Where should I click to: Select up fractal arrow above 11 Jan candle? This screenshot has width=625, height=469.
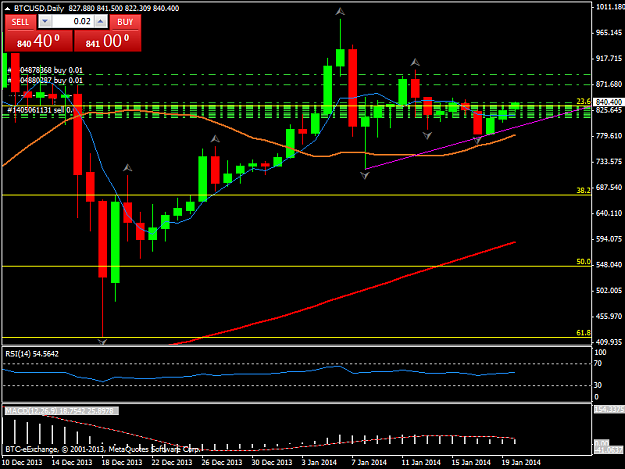(415, 62)
